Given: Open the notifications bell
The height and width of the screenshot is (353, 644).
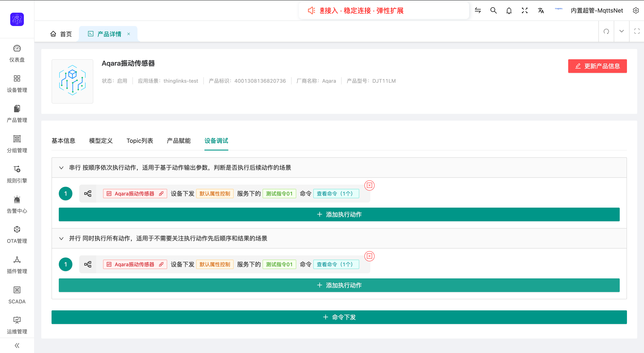Looking at the screenshot, I should coord(509,10).
